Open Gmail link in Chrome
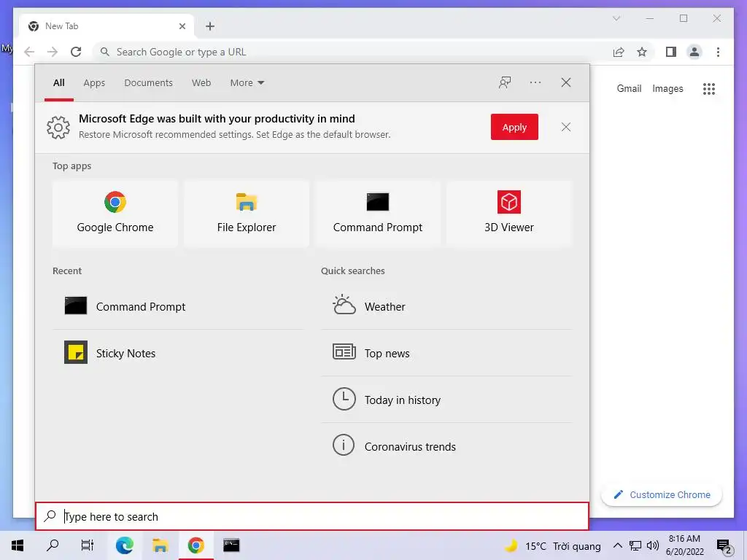The height and width of the screenshot is (560, 747). point(629,88)
